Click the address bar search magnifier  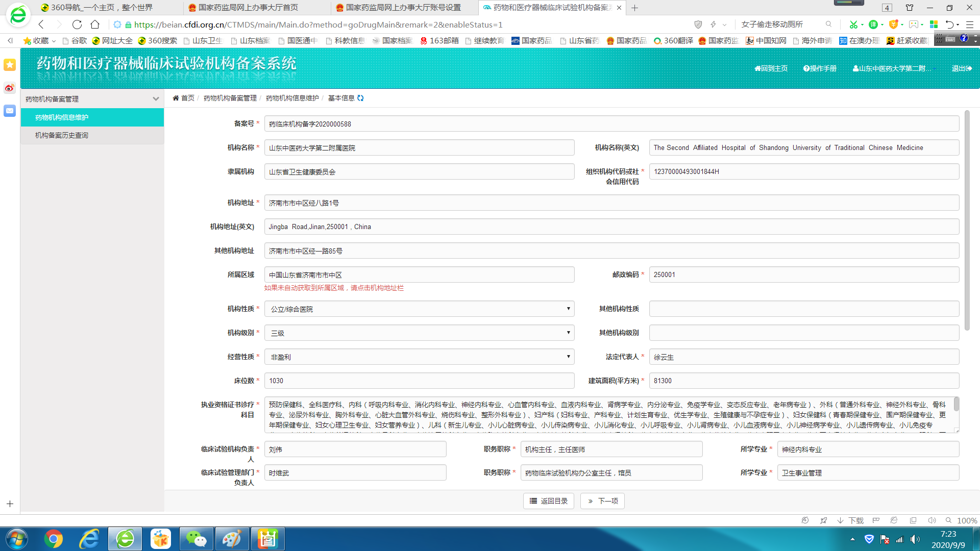pyautogui.click(x=828, y=24)
